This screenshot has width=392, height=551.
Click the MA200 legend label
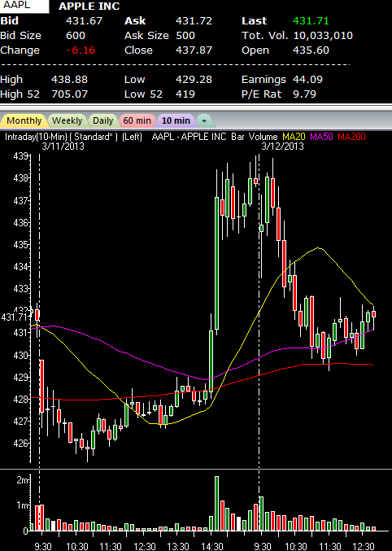click(x=351, y=137)
